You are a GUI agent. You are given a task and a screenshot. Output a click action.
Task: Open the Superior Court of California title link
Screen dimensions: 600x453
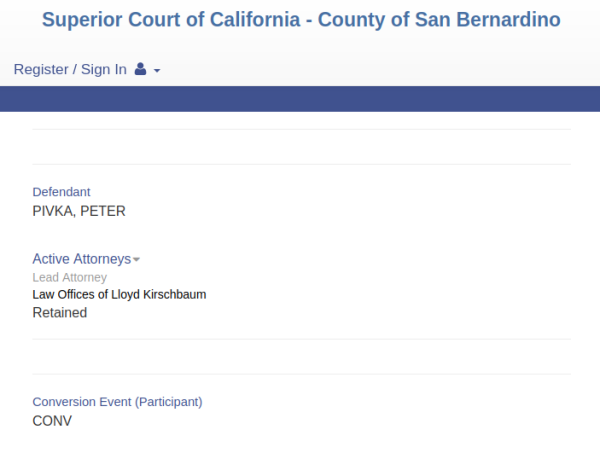point(301,20)
